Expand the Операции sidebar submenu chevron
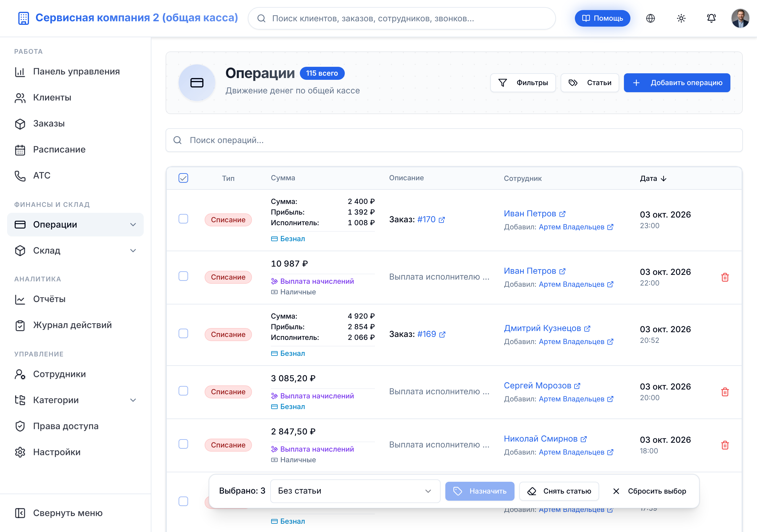The image size is (757, 532). [x=133, y=225]
